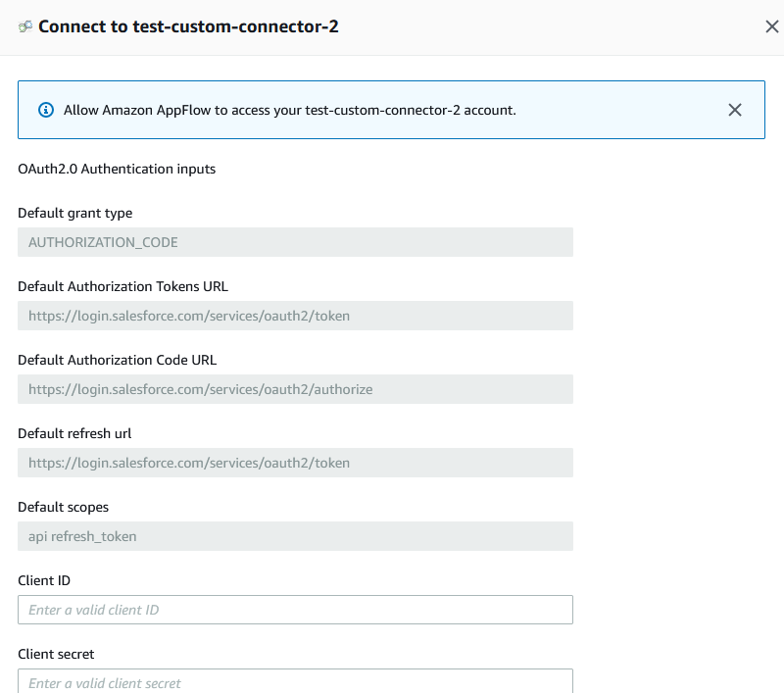This screenshot has height=693, width=784.
Task: Click the Default Authorization Tokens URL label
Action: pyautogui.click(x=123, y=286)
